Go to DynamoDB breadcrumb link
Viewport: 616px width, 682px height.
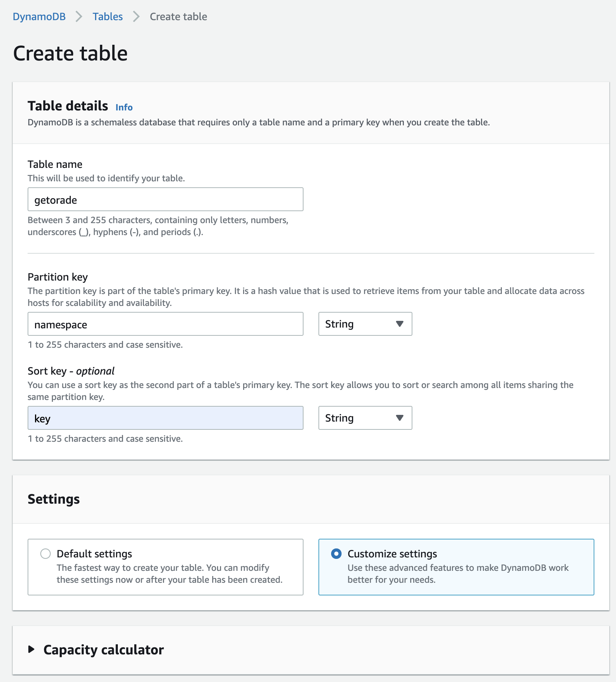(x=39, y=16)
